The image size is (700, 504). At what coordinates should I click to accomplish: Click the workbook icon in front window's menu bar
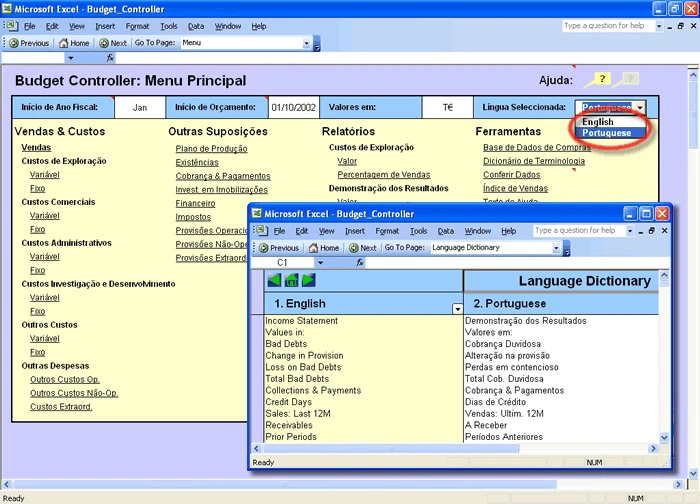pos(261,230)
